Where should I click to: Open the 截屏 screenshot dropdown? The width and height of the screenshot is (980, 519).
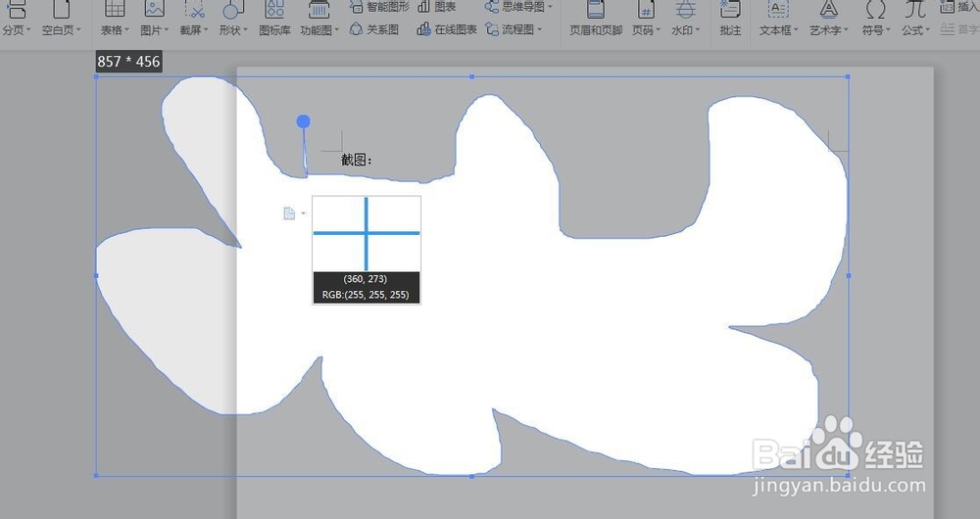207,30
